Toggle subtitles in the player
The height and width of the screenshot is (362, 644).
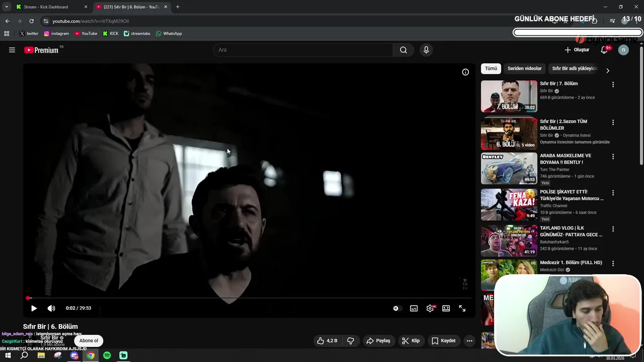coord(414,308)
